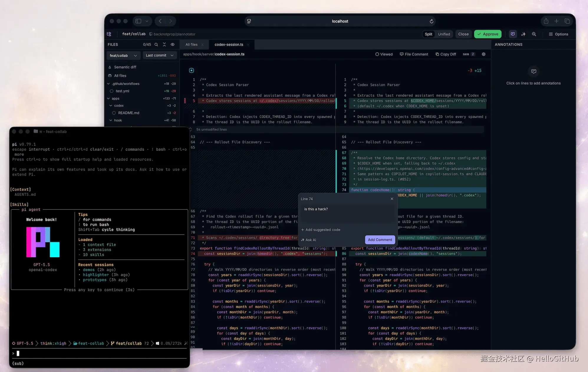
Task: Click the green Approve button
Action: coord(488,34)
